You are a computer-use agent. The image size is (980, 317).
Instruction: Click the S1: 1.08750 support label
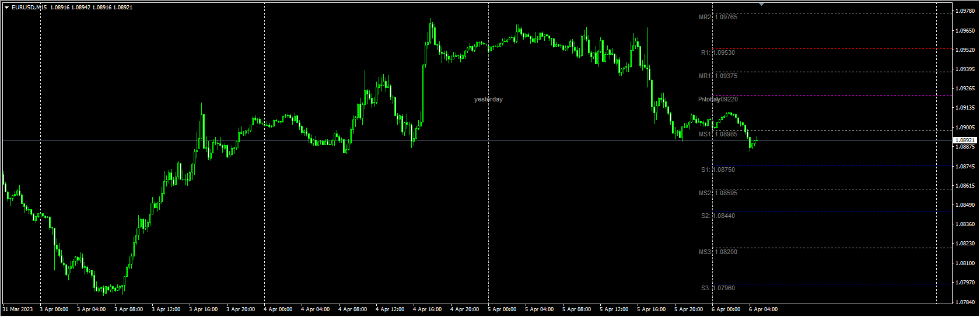pos(718,170)
